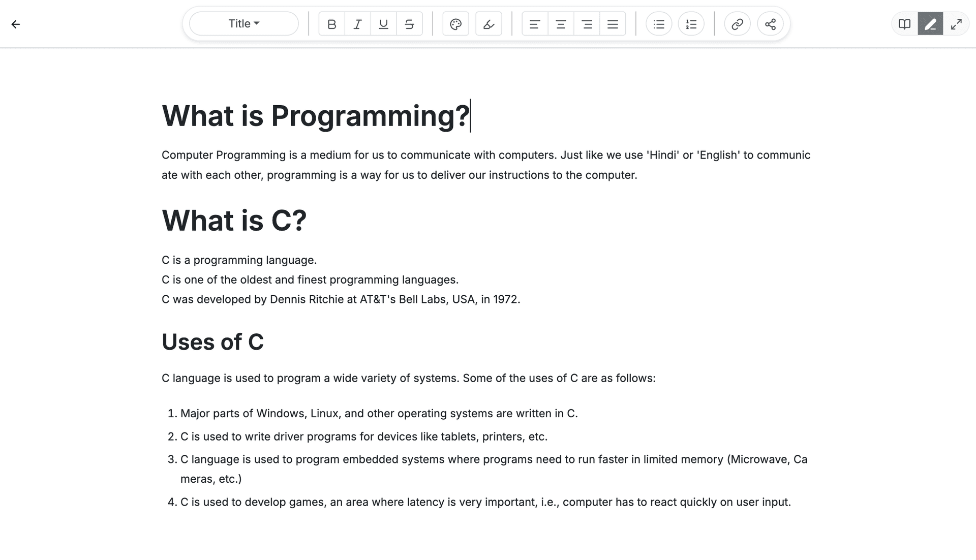This screenshot has width=976, height=560.
Task: Apply strikethrough to text
Action: click(x=409, y=24)
